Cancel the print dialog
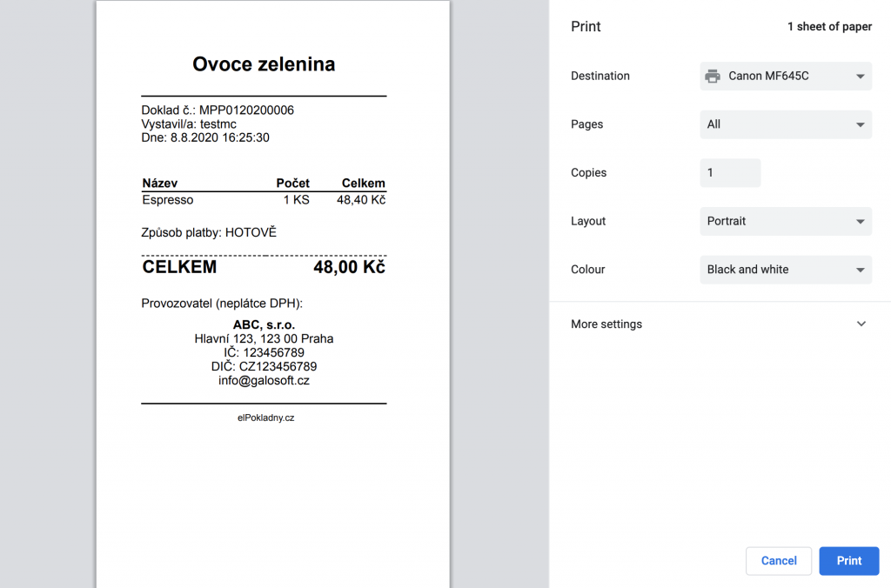This screenshot has height=588, width=891. pyautogui.click(x=779, y=561)
